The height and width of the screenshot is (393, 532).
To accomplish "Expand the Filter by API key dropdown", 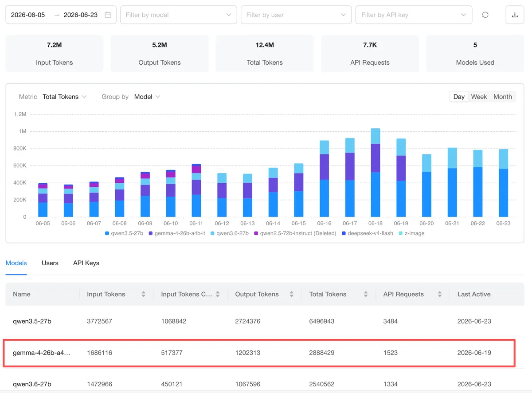I will (414, 15).
